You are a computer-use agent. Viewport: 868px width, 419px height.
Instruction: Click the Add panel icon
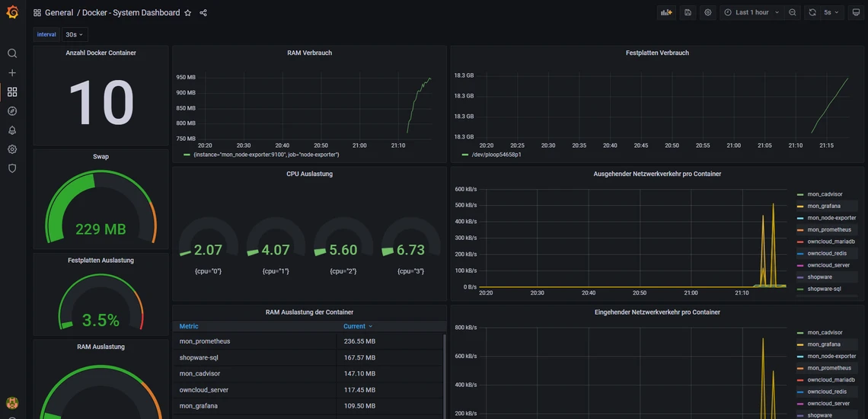coord(666,13)
